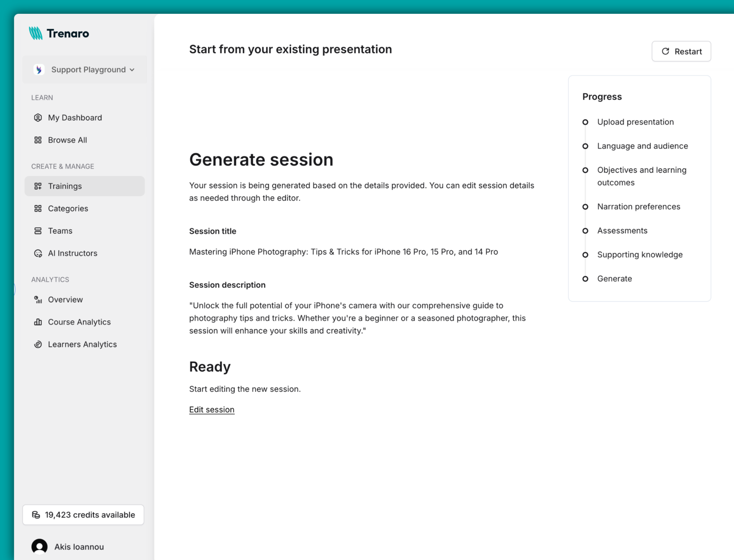Click the Trenaro logo
This screenshot has width=734, height=560.
tap(59, 33)
